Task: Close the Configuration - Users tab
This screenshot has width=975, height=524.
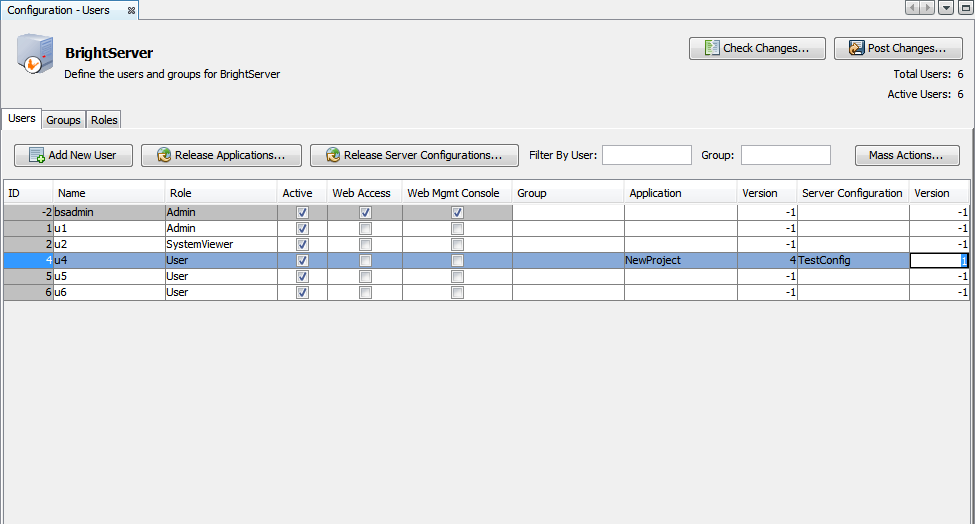Action: tap(131, 10)
